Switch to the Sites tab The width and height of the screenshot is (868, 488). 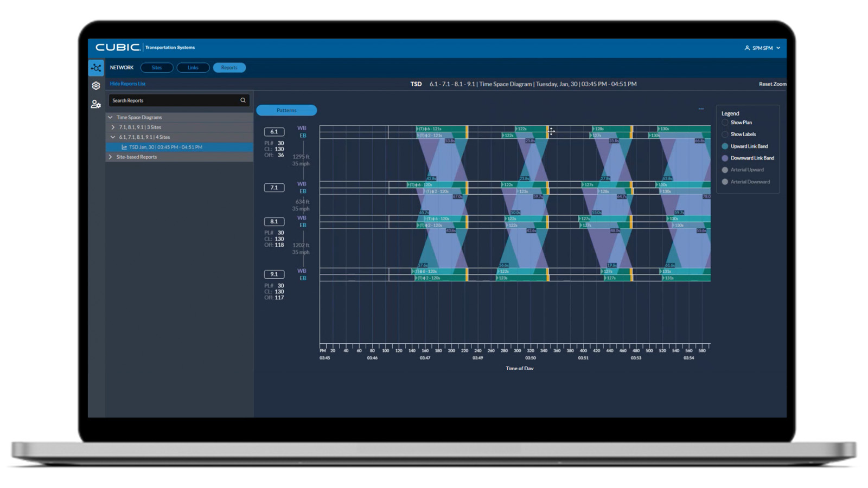tap(157, 67)
